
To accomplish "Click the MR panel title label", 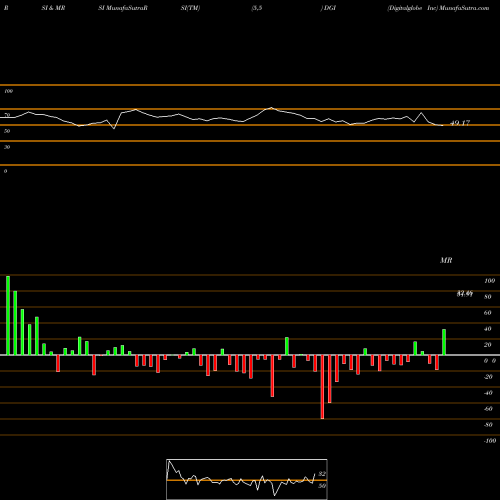I will click(446, 260).
